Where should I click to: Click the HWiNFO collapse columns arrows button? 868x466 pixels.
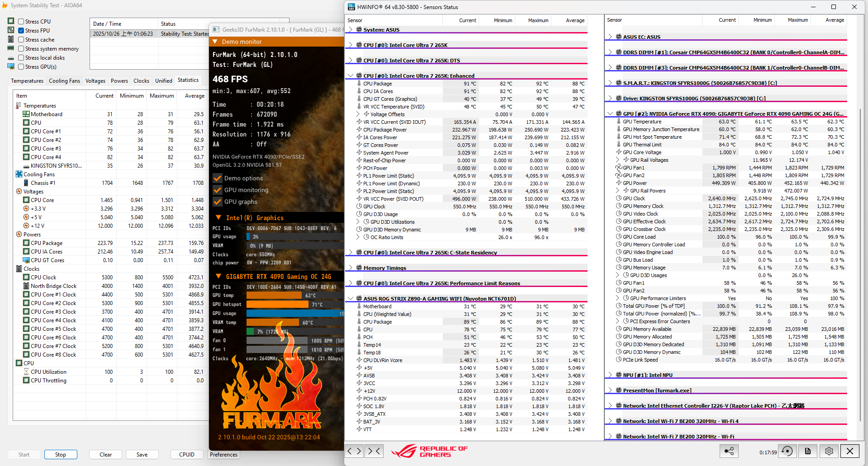(x=374, y=451)
